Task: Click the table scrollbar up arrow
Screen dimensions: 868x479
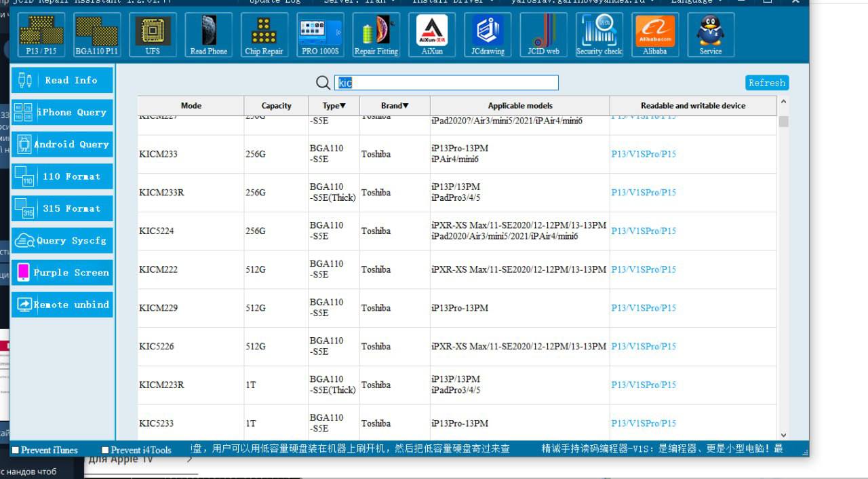Action: [783, 102]
